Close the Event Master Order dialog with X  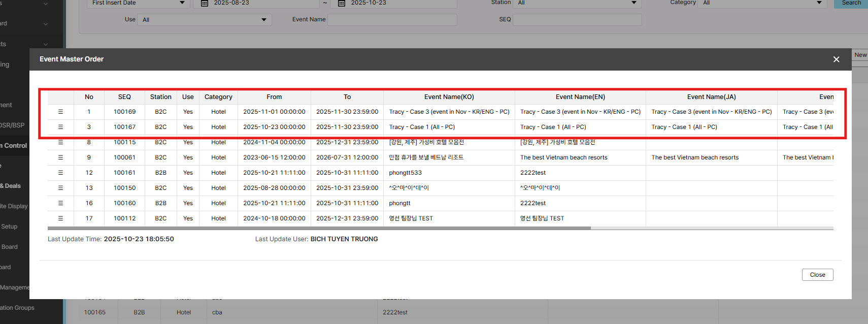[x=836, y=59]
